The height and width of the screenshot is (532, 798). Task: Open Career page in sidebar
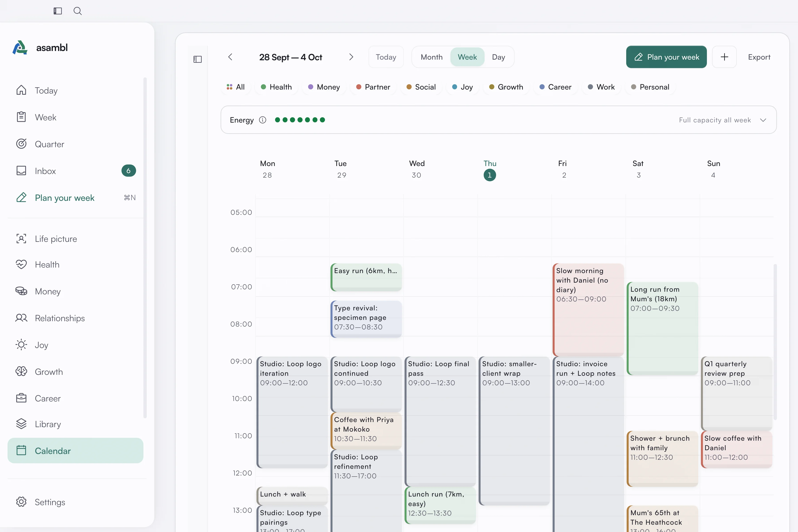pyautogui.click(x=75, y=398)
